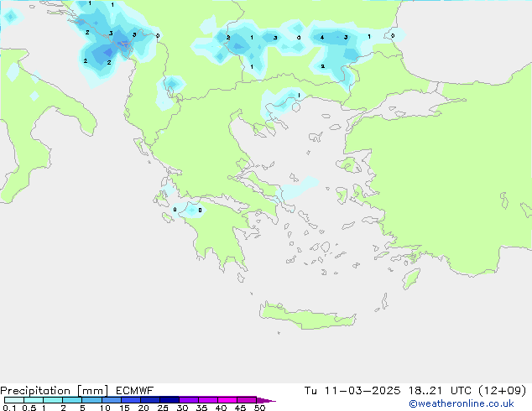This screenshot has height=411, width=532.
Task: Click the 10–15 mm legend swatch
Action: (x=111, y=400)
